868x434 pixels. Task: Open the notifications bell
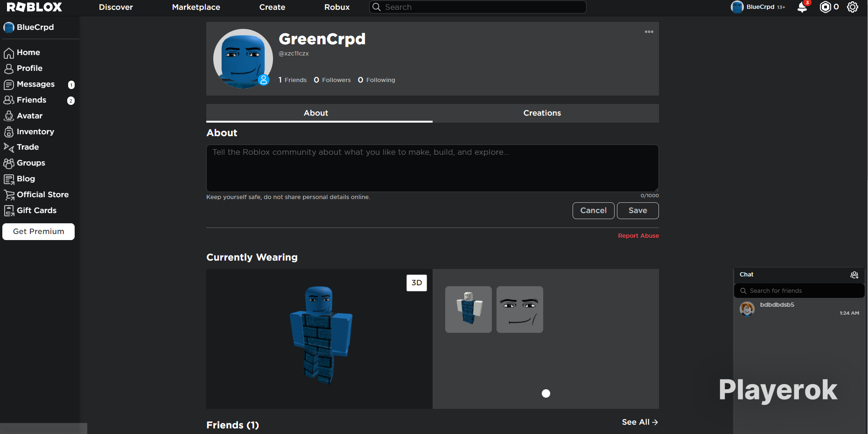pyautogui.click(x=802, y=7)
